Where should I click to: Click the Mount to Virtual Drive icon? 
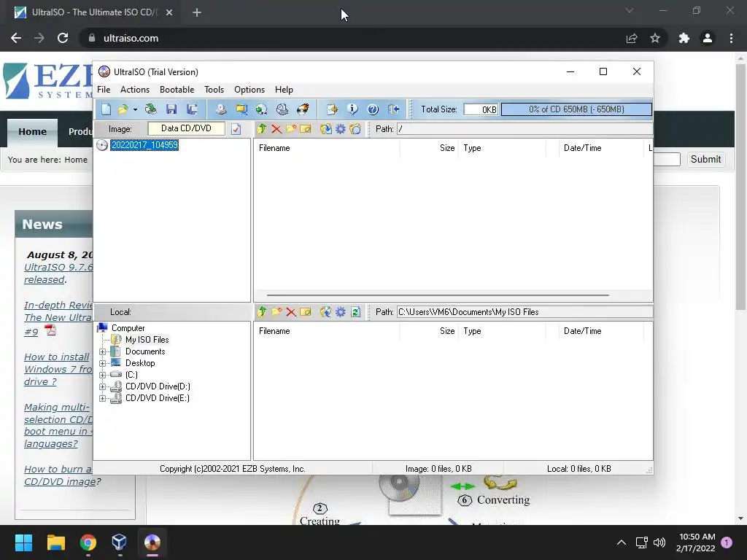coord(282,109)
